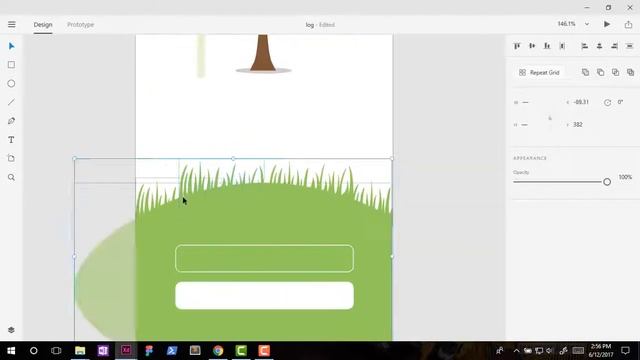This screenshot has height=360, width=640.
Task: Select the Text tool
Action: [x=11, y=140]
